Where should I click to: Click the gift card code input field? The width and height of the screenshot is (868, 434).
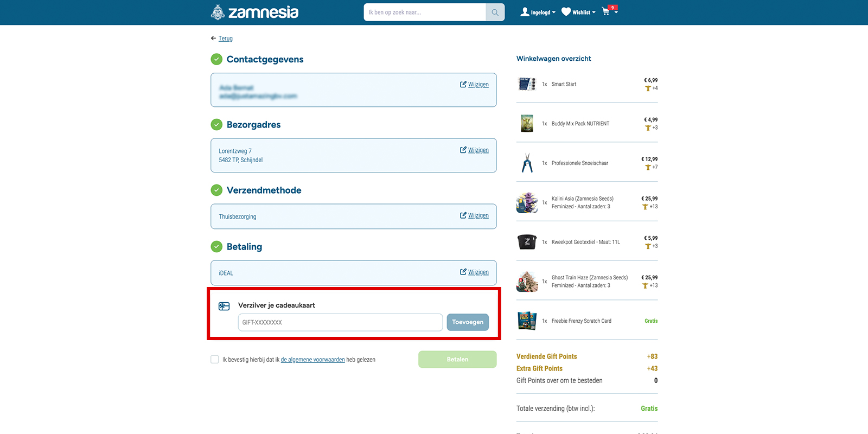tap(340, 322)
